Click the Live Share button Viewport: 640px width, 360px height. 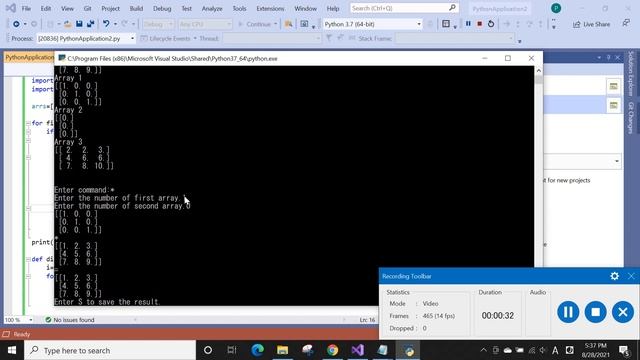click(x=591, y=24)
